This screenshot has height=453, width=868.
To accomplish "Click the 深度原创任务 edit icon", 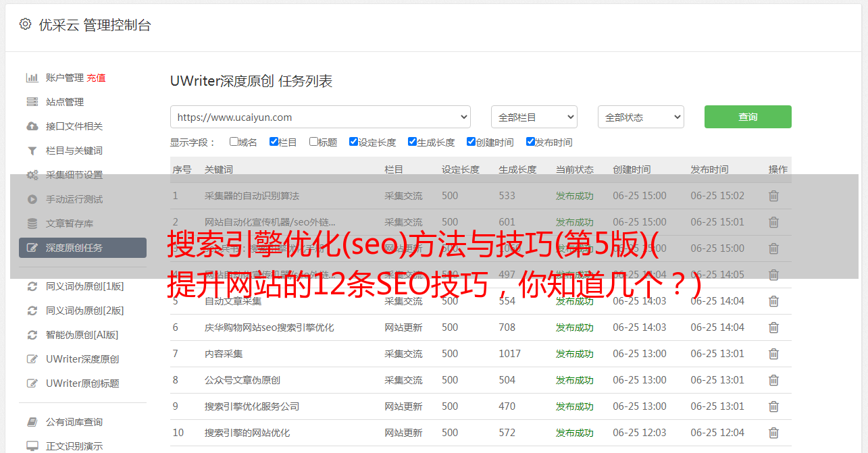I will click(x=32, y=248).
